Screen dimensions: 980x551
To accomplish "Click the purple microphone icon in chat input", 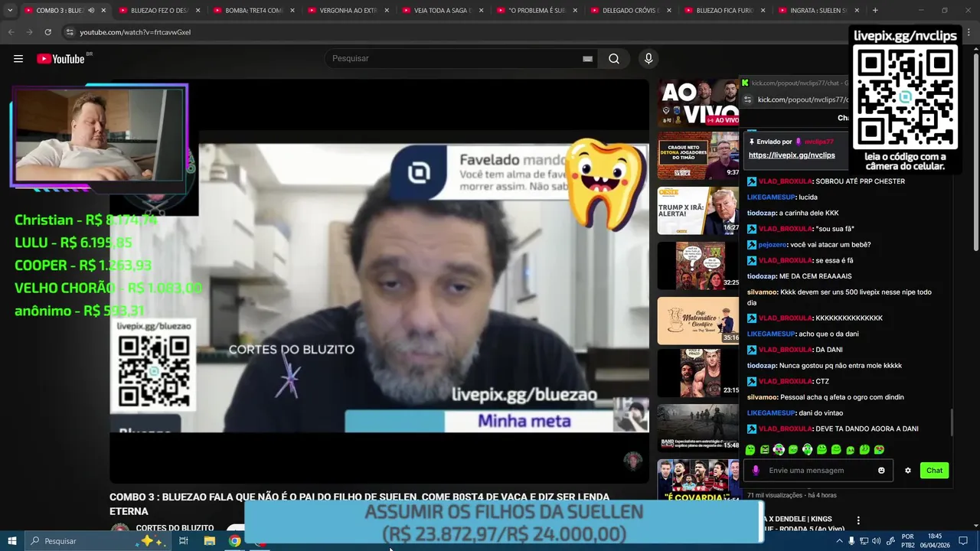I will 756,471.
